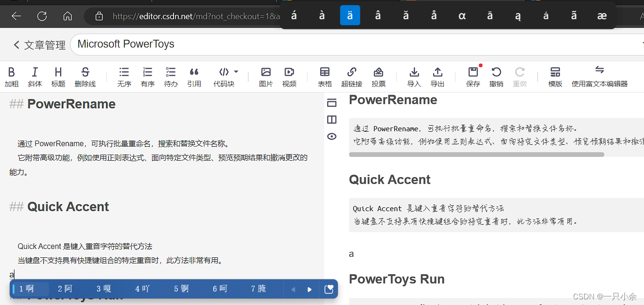Select IME candidate 3 嗄
Viewport: 644px width, 305px height.
(x=104, y=289)
